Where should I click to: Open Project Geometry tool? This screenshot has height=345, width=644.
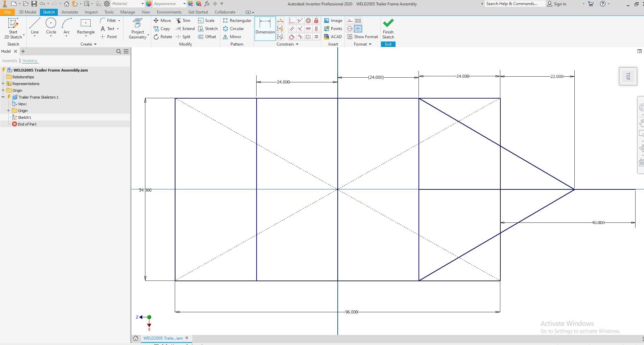(x=137, y=28)
